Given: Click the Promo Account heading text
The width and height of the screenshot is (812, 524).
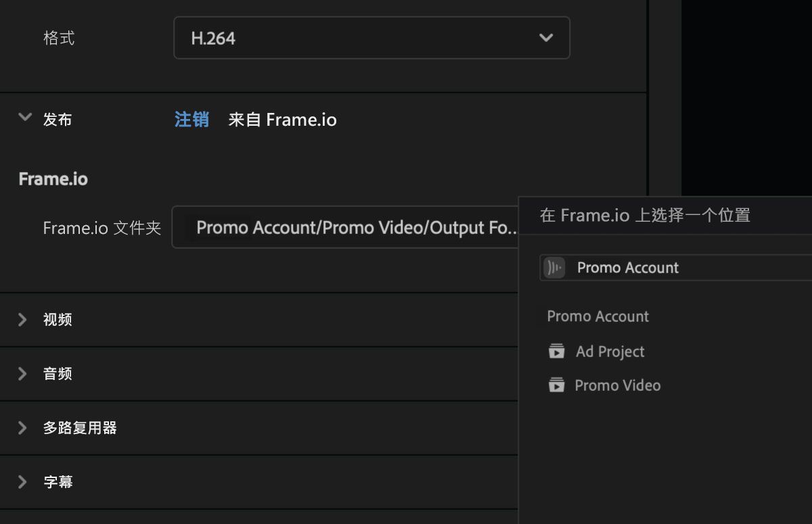Looking at the screenshot, I should (x=598, y=316).
